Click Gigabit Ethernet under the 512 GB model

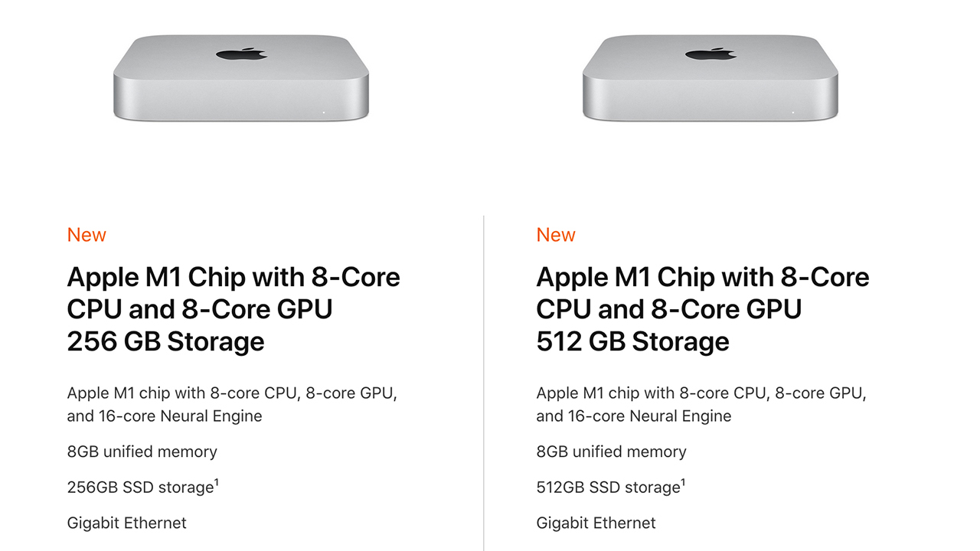pos(596,523)
